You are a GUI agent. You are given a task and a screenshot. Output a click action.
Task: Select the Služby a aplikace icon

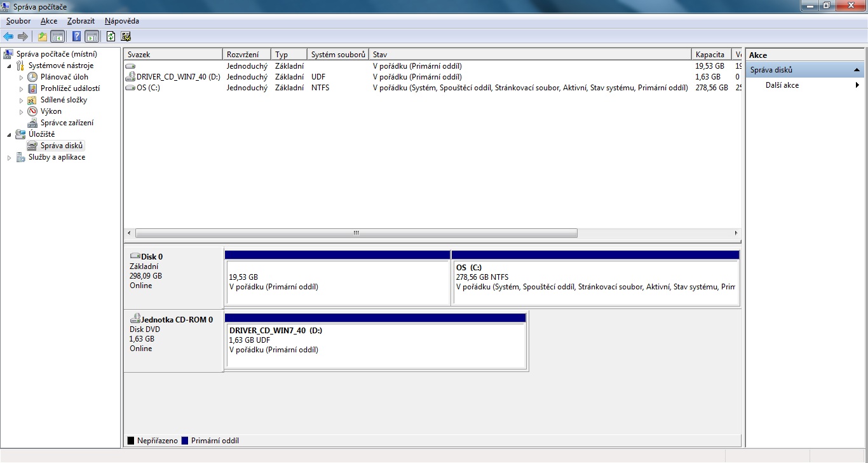(21, 157)
